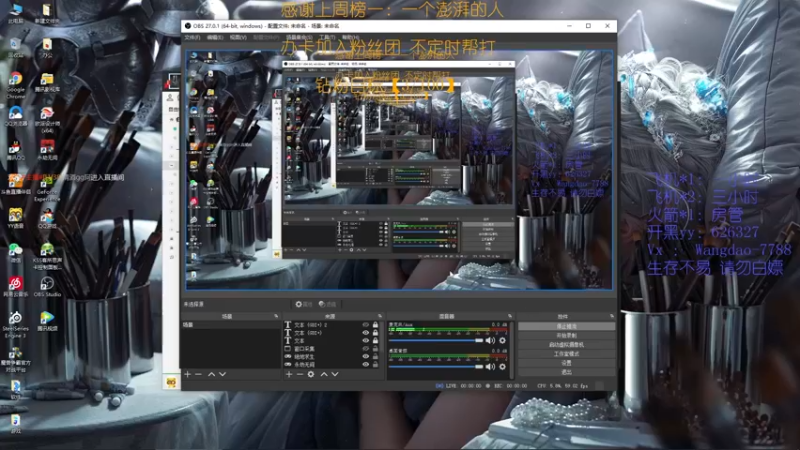Mute the 桌面音频 speaker icon

click(x=490, y=366)
